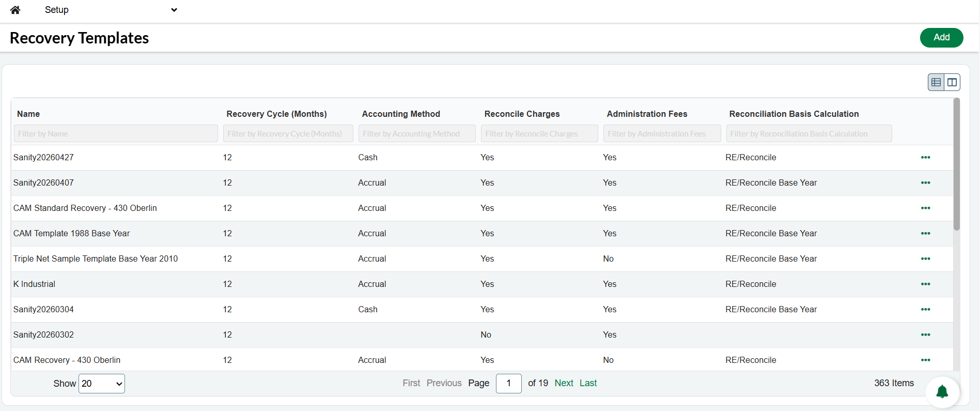Open the Show 20 page-size dropdown
Viewport: 980px width, 411px height.
pyautogui.click(x=102, y=384)
